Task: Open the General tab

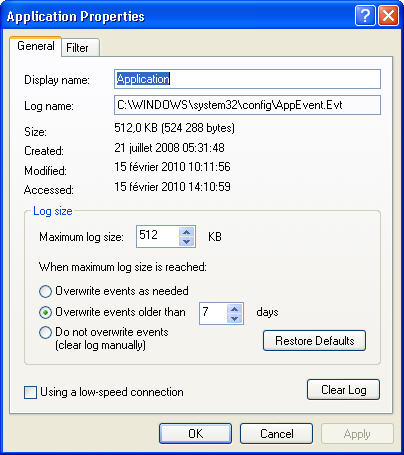Action: 35,46
